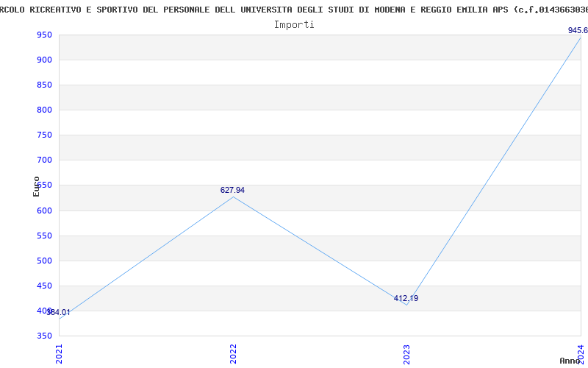
Task: Click the 800 y-axis tick label
Action: click(x=44, y=110)
